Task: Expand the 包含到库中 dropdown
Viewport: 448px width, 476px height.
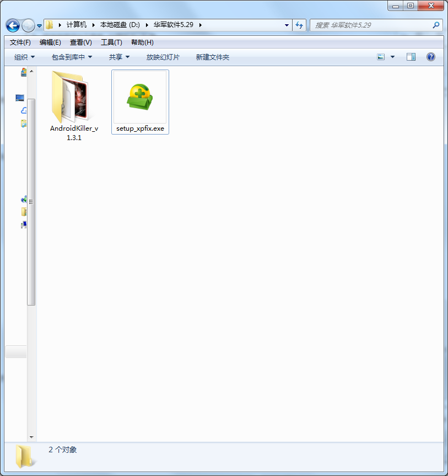Action: pos(72,57)
